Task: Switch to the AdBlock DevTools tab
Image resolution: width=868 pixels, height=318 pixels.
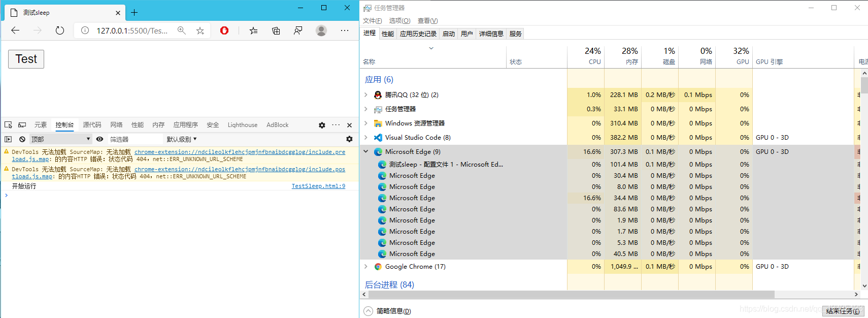Action: tap(278, 125)
